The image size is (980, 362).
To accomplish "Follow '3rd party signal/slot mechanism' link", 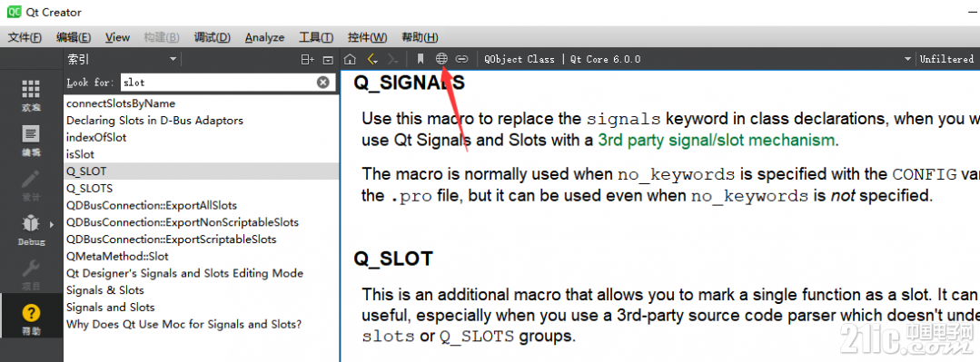I will tap(717, 141).
